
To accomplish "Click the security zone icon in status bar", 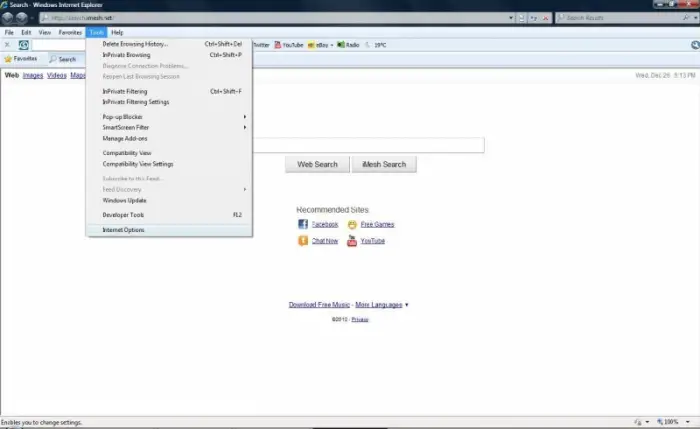I will coord(638,422).
